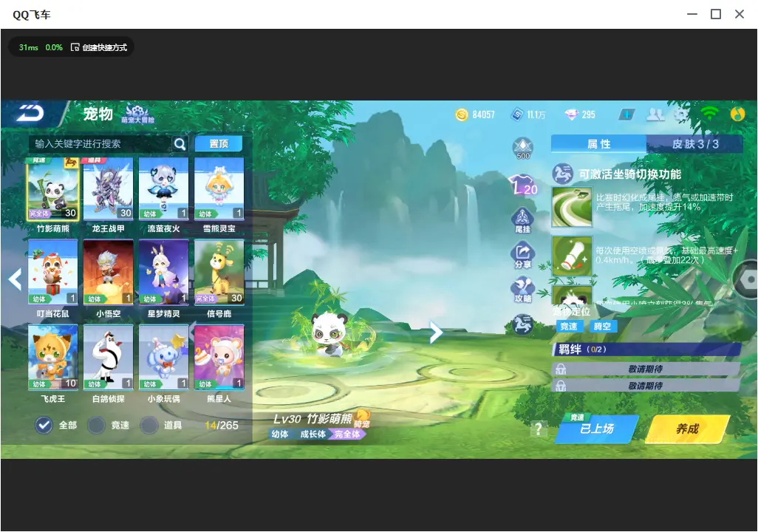Viewport: 758px width, 532px height.
Task: Click the green trail skill icon
Action: (572, 208)
